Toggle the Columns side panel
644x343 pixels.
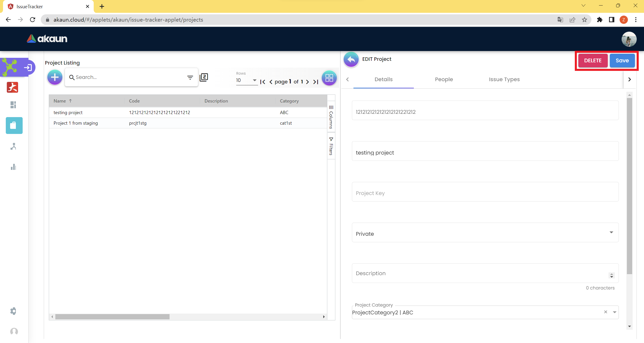pyautogui.click(x=331, y=117)
